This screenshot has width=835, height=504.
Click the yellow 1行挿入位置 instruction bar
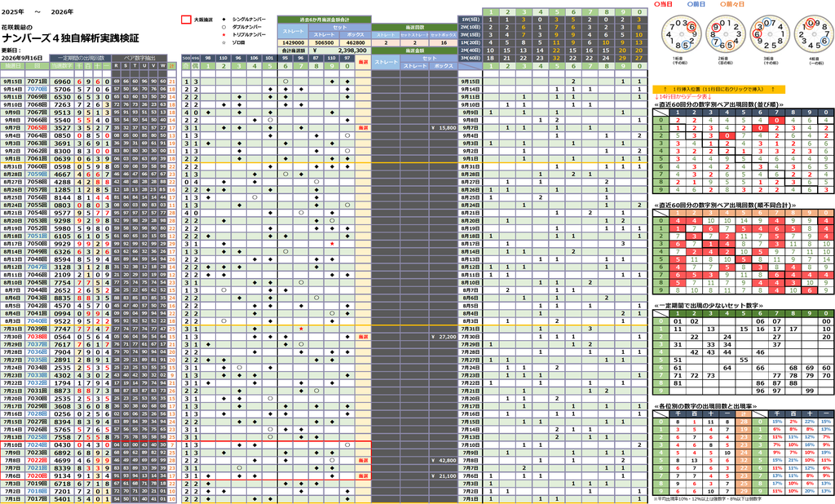click(x=718, y=90)
